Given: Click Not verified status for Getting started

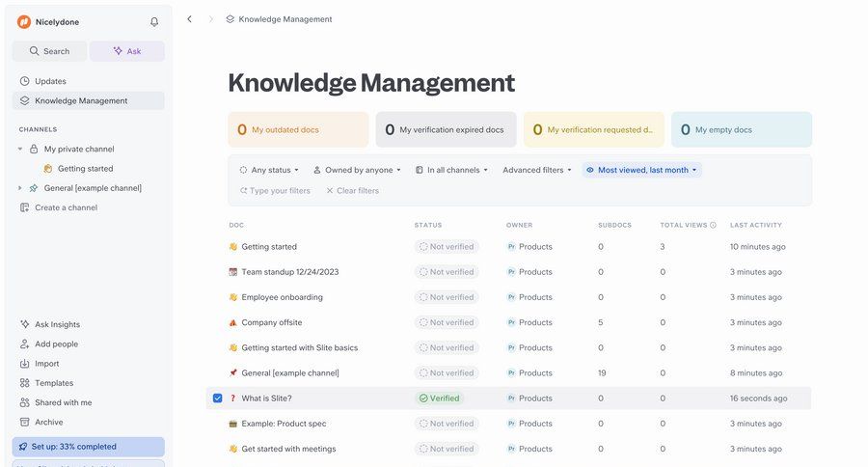Looking at the screenshot, I should tap(445, 247).
